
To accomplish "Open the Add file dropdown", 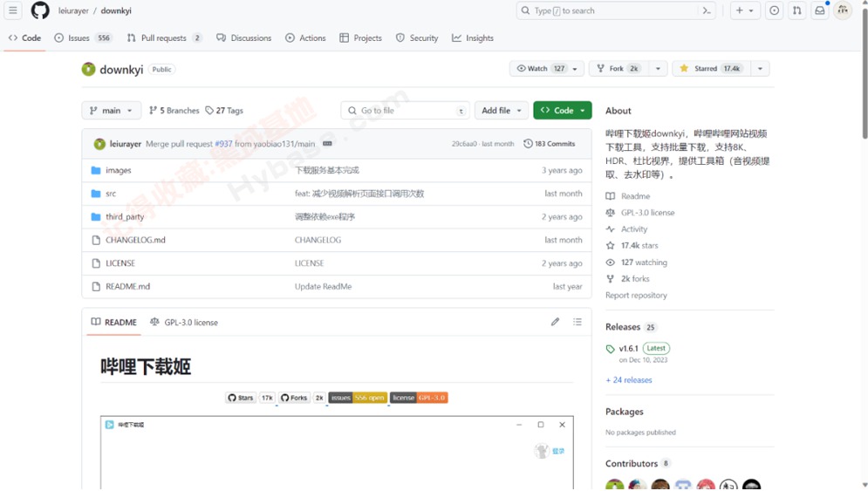I will (501, 111).
